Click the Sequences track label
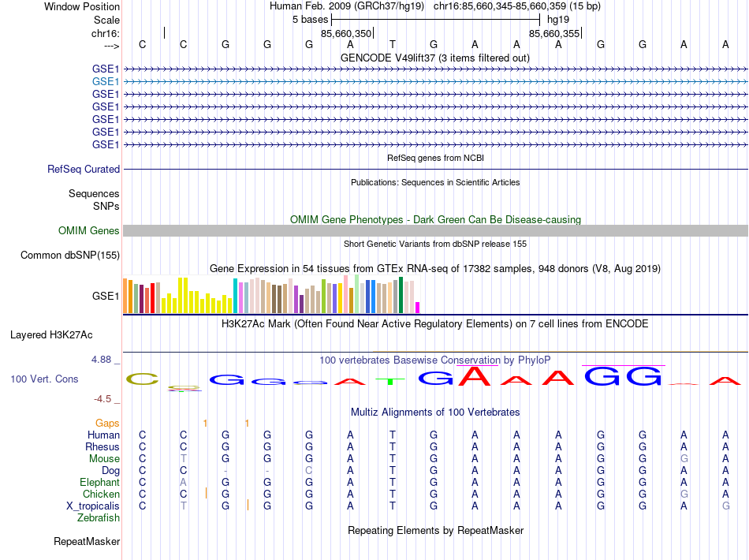 pyautogui.click(x=94, y=193)
